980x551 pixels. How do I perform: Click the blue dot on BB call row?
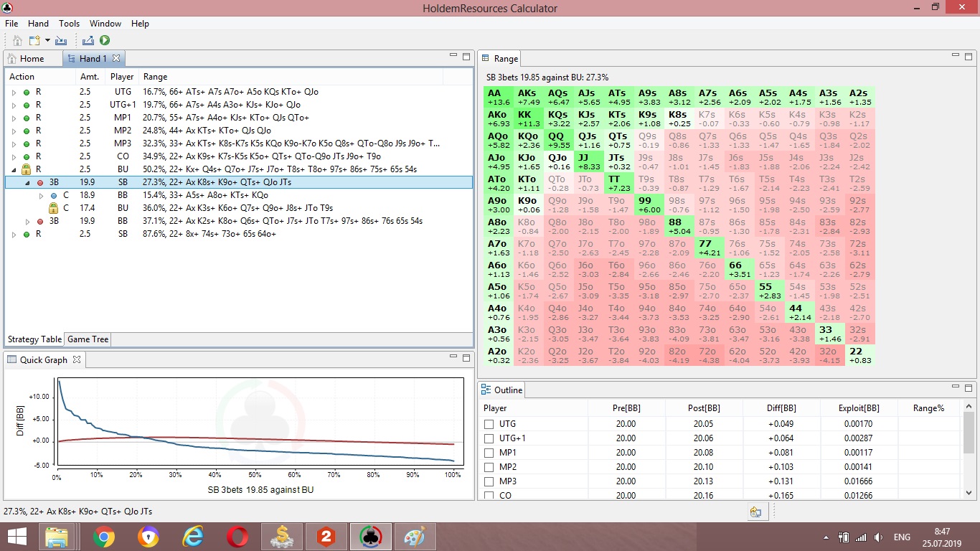54,196
